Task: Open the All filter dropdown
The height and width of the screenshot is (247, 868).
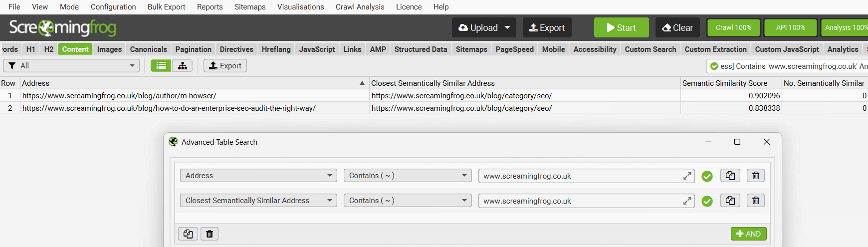Action: [71, 66]
